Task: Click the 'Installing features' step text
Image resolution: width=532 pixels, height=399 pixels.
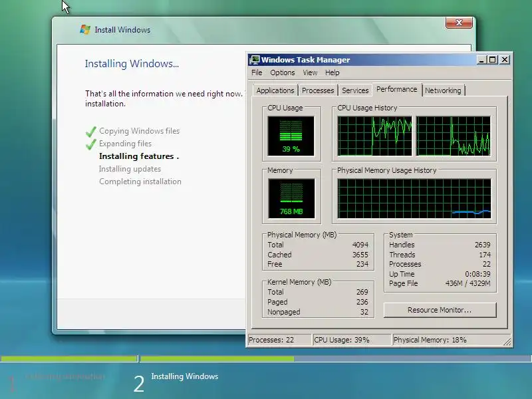Action: (x=139, y=156)
